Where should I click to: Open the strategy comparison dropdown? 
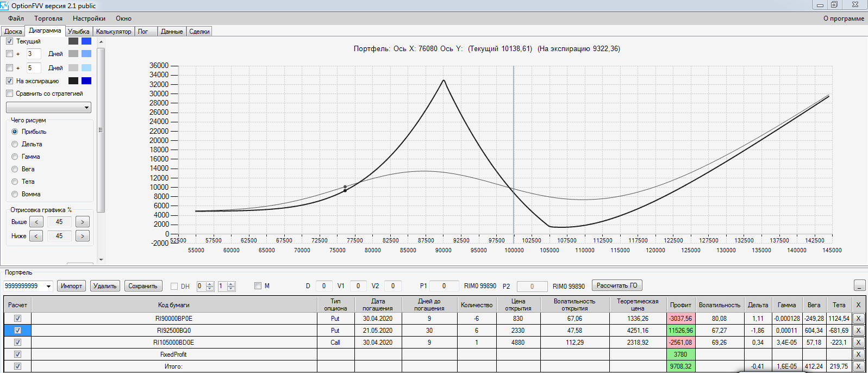click(x=48, y=108)
